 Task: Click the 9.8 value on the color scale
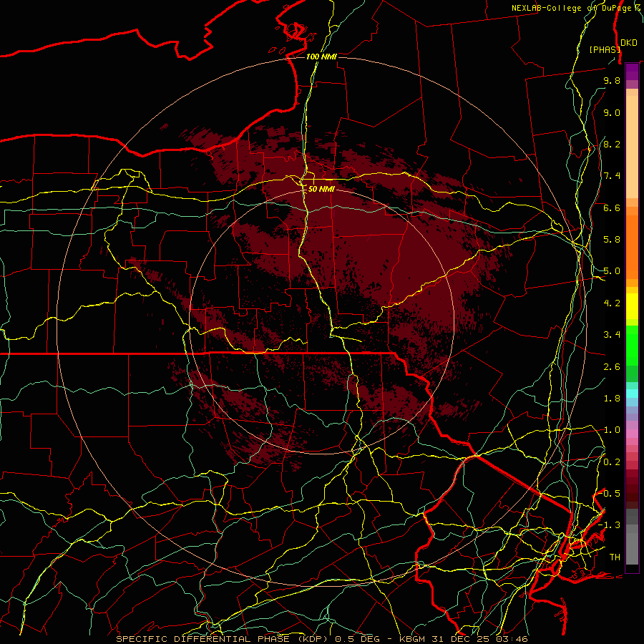612,80
